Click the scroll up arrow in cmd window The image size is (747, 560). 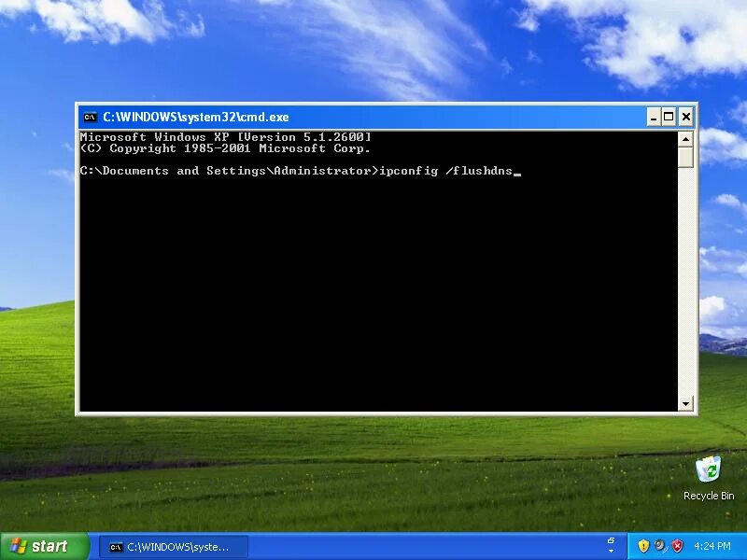[685, 139]
